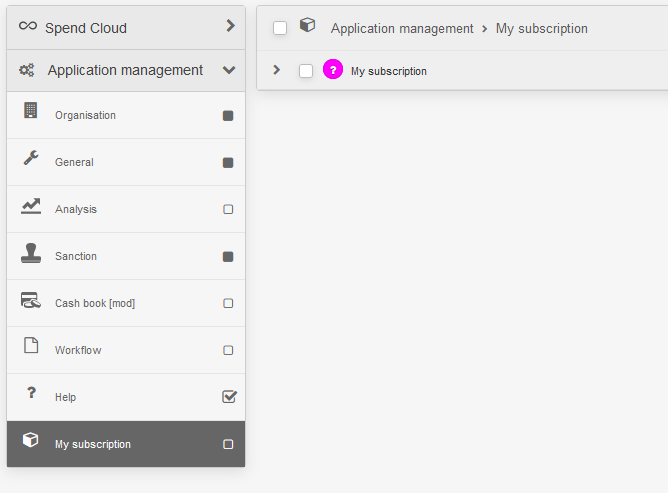Tick the My subscription row checkbox
This screenshot has width=668, height=493.
306,71
